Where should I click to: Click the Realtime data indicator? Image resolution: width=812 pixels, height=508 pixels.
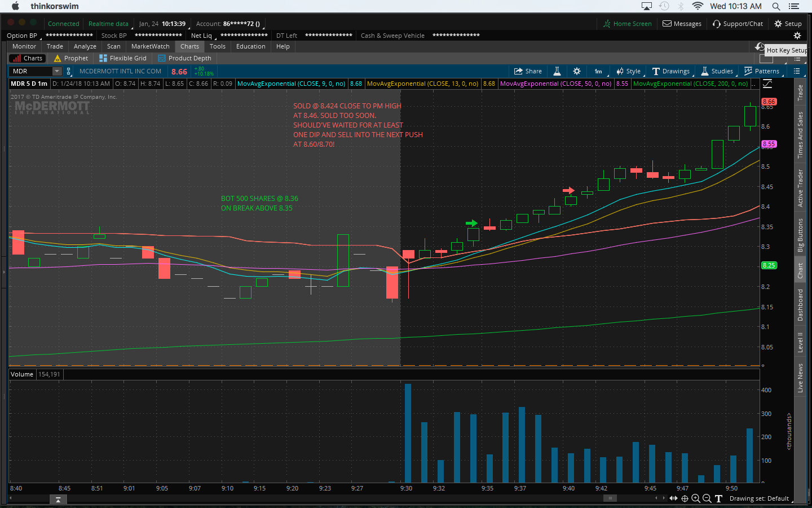pos(108,24)
